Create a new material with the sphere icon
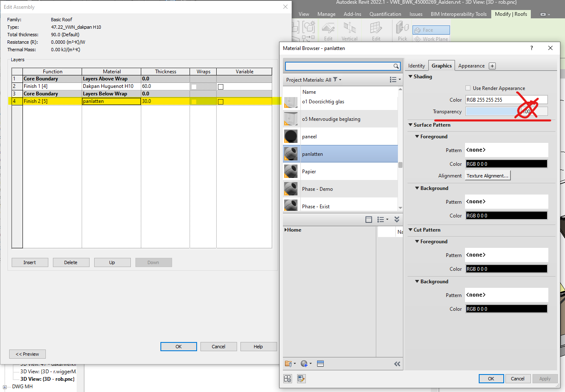The height and width of the screenshot is (392, 565). pyautogui.click(x=303, y=363)
